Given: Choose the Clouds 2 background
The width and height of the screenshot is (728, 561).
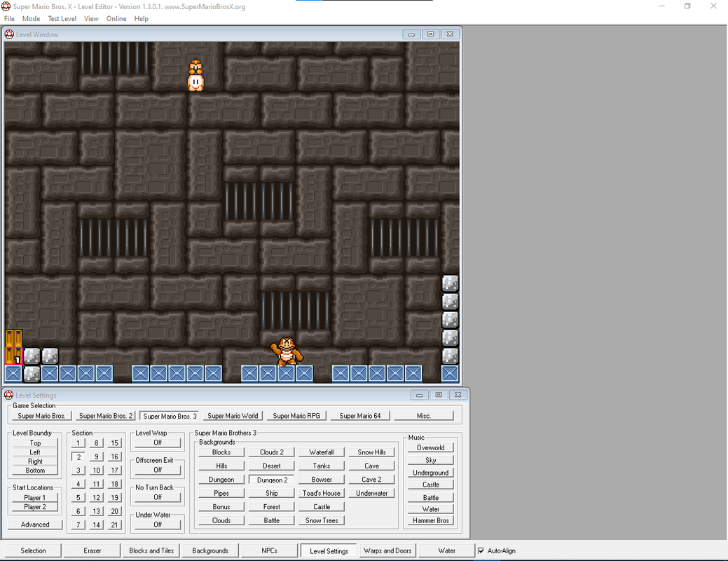Looking at the screenshot, I should (272, 452).
